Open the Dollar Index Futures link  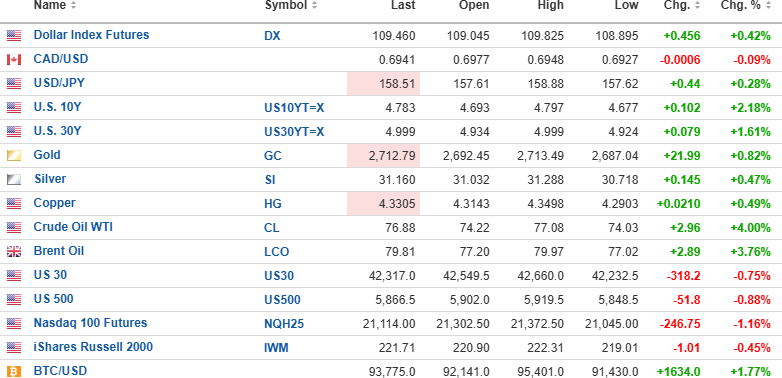click(x=91, y=35)
